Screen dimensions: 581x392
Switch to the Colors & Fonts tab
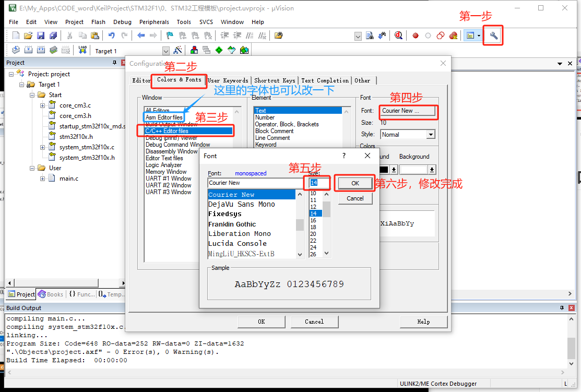tap(179, 80)
